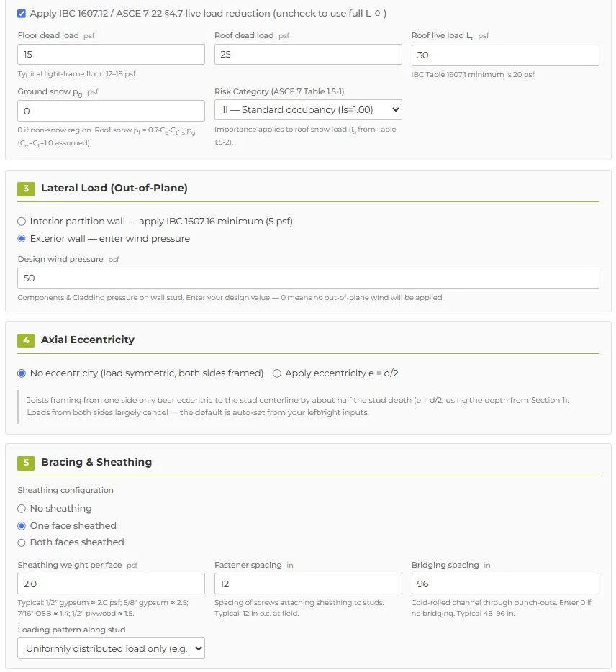Choose No eccentricity radio option
616x672 pixels.
tap(22, 373)
